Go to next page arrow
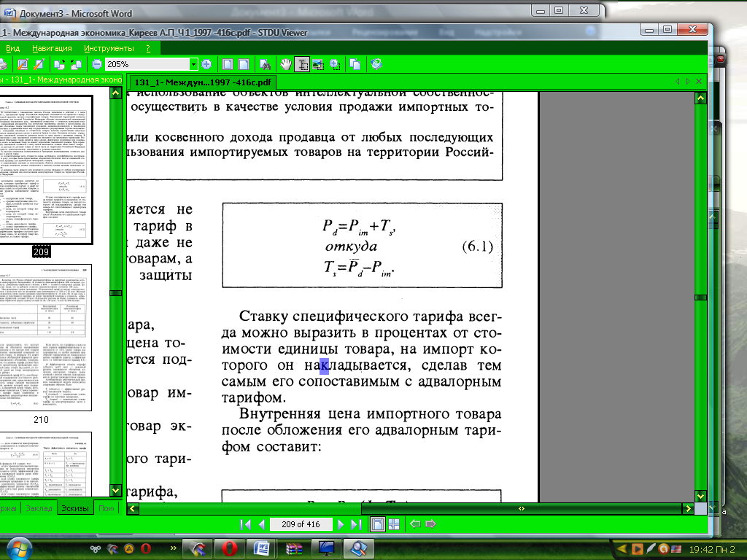The image size is (747, 560). pos(341,524)
